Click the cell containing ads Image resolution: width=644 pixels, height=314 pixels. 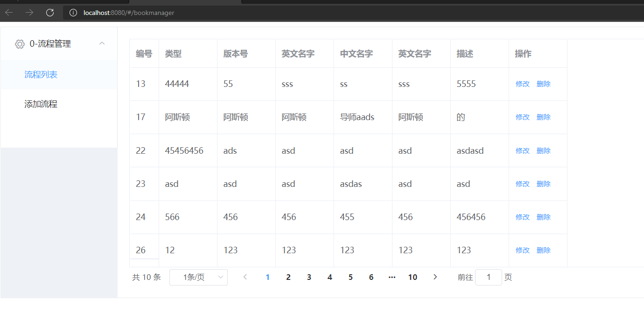pyautogui.click(x=246, y=151)
